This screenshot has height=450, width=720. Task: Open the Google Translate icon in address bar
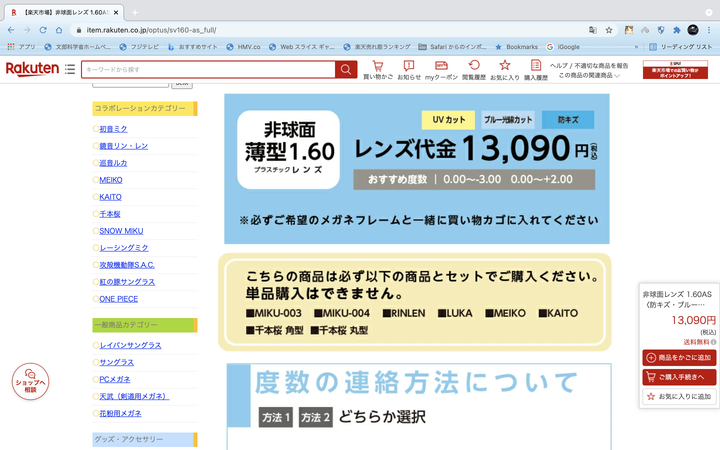(x=593, y=30)
